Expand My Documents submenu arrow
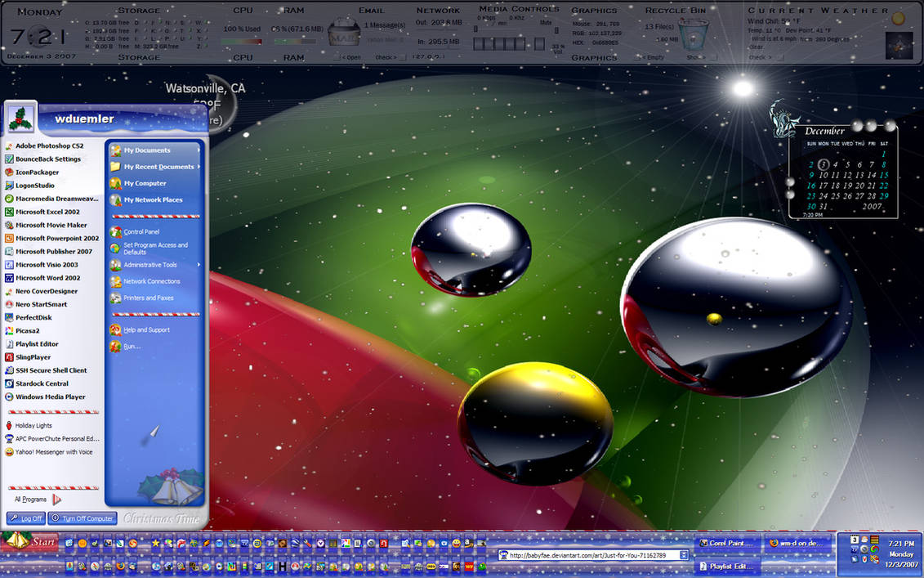The image size is (924, 578). pos(199,150)
